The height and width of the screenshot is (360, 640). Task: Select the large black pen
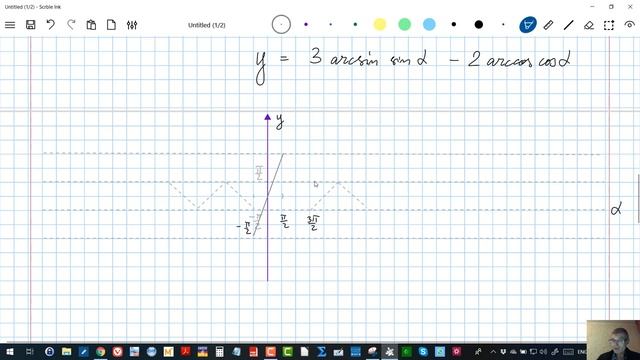[479, 24]
